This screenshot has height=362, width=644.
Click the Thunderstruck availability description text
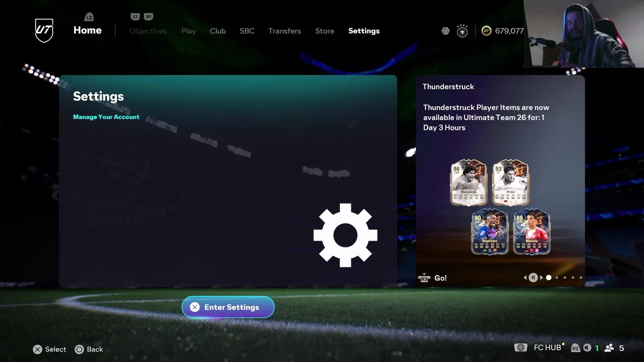point(486,118)
